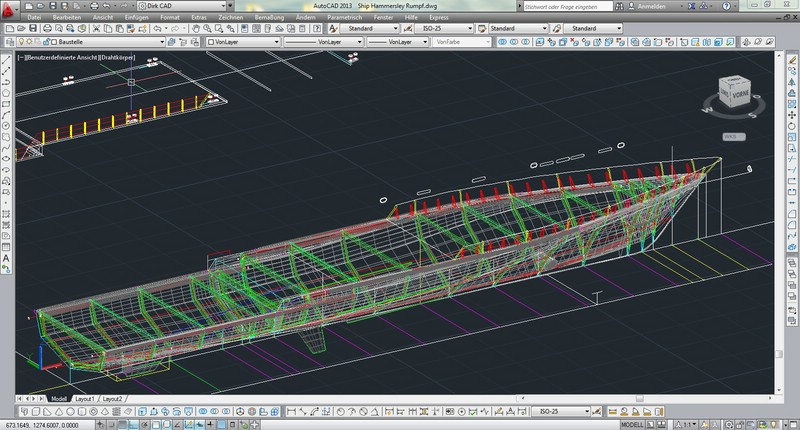The height and width of the screenshot is (430, 800).
Task: Click the Linear dimension icon in bottom toolbar
Action: click(291, 411)
